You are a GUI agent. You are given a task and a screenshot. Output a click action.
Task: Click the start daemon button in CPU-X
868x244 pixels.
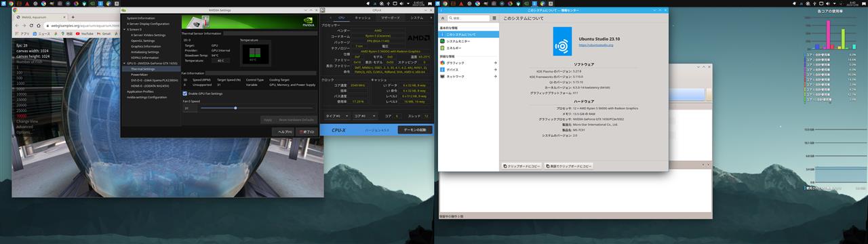click(x=414, y=129)
